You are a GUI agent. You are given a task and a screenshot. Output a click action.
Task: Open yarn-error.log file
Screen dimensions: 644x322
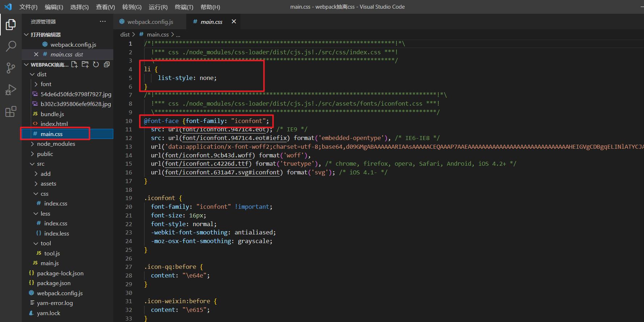point(67,303)
